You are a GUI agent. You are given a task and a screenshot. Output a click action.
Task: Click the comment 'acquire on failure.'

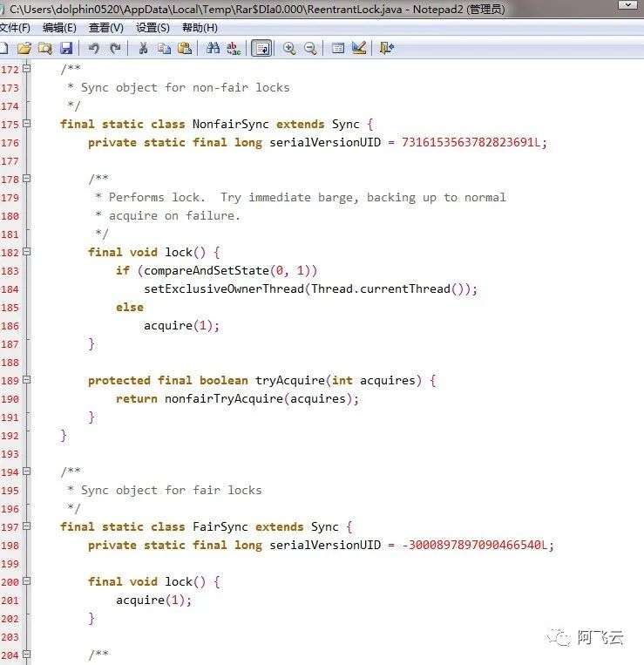pos(174,216)
